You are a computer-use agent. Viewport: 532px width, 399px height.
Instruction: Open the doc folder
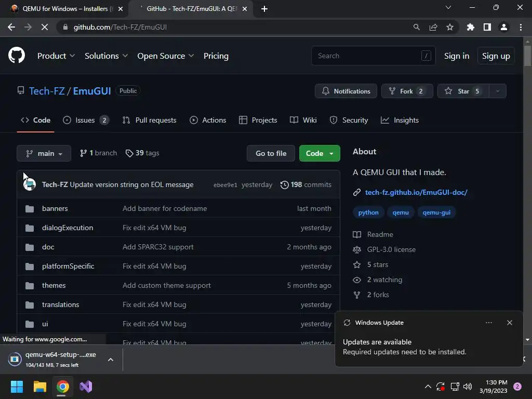[x=48, y=247]
